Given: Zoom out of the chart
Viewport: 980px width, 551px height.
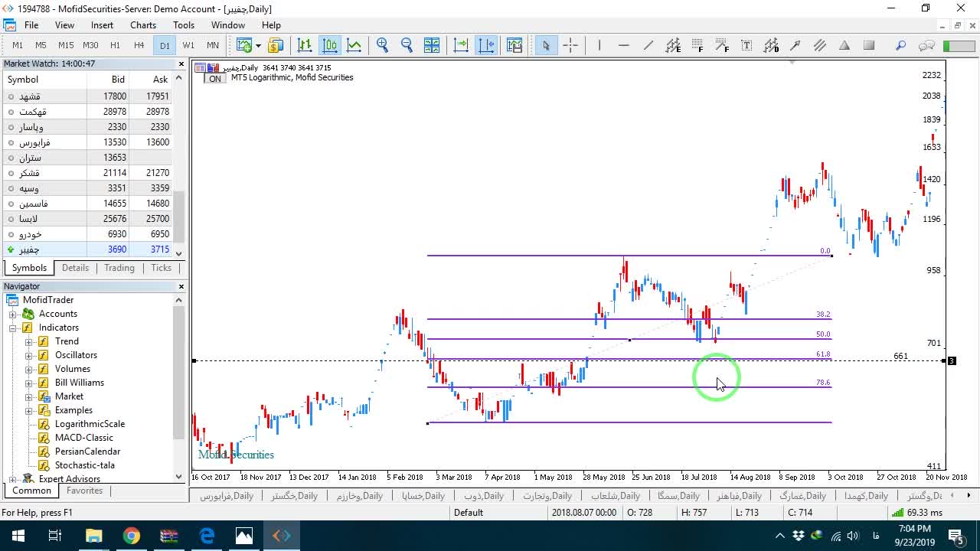Looking at the screenshot, I should (407, 45).
